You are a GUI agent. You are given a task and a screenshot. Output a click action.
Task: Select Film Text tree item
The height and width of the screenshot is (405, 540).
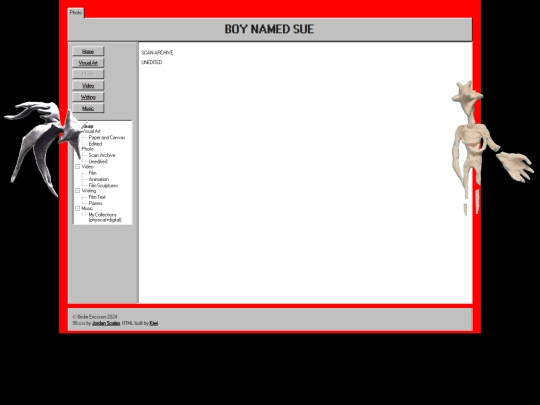pos(97,197)
